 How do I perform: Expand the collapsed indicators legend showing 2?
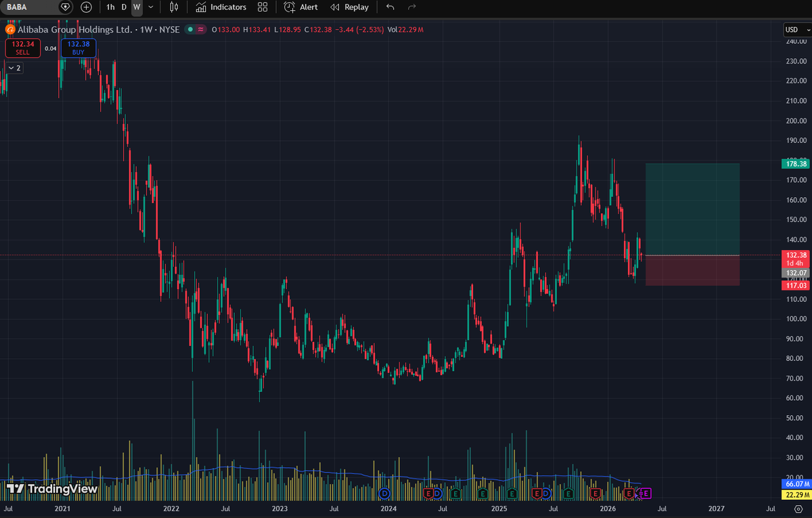pos(14,68)
